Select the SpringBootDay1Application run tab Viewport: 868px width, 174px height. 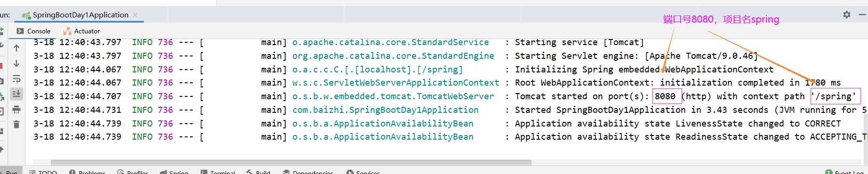tap(75, 15)
